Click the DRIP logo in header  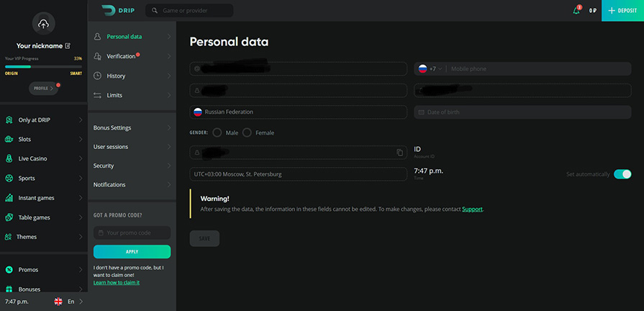tap(118, 10)
